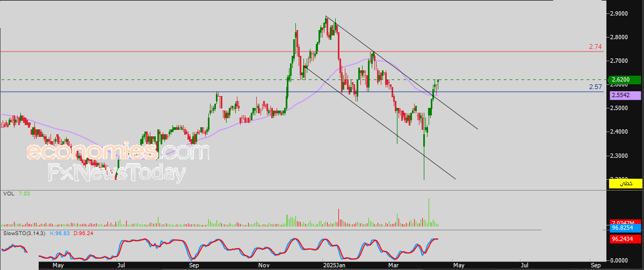Screen dimensions: 644x270
Task: Click the D:96.24 stochastic value
Action: click(x=84, y=233)
